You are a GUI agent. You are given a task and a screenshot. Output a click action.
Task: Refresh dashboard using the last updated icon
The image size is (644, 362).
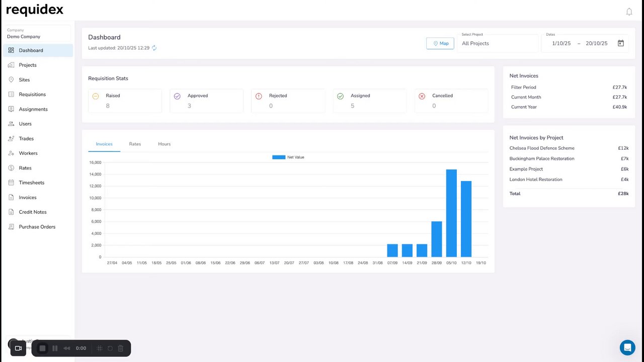tap(154, 48)
